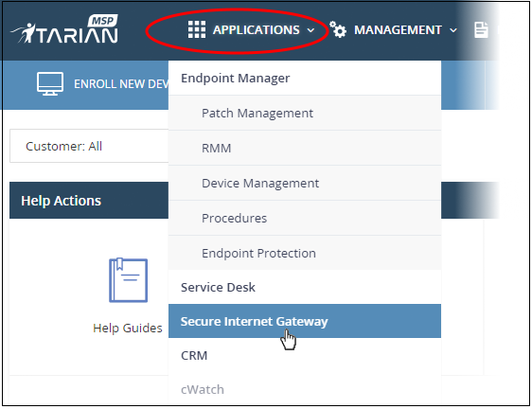Click the Applications grid icon
This screenshot has height=409, width=532.
point(197,29)
